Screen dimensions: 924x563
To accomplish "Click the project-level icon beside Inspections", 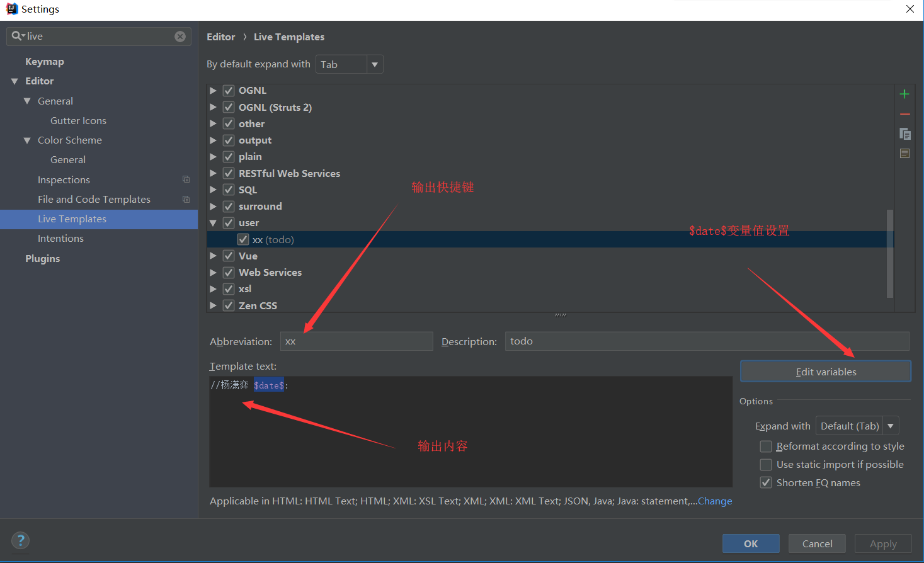I will 186,179.
